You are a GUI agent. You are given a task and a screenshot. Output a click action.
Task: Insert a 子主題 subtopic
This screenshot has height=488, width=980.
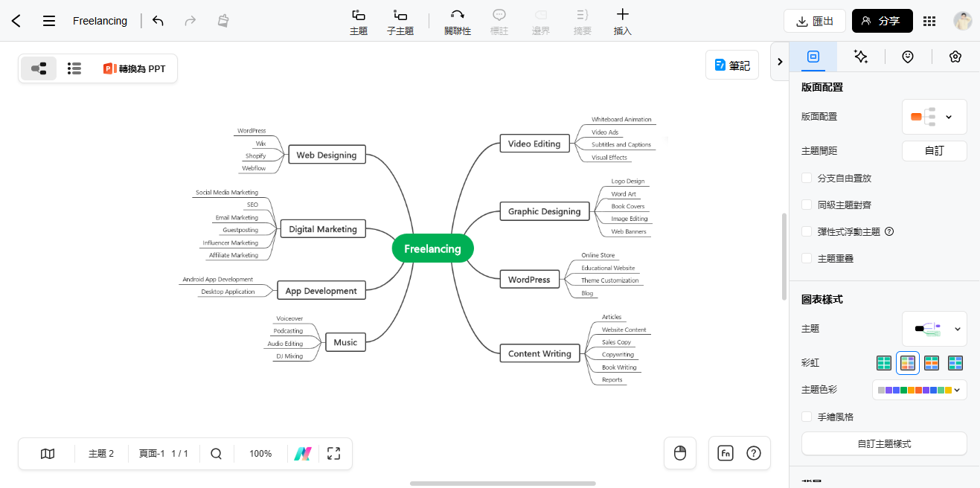[x=400, y=22]
